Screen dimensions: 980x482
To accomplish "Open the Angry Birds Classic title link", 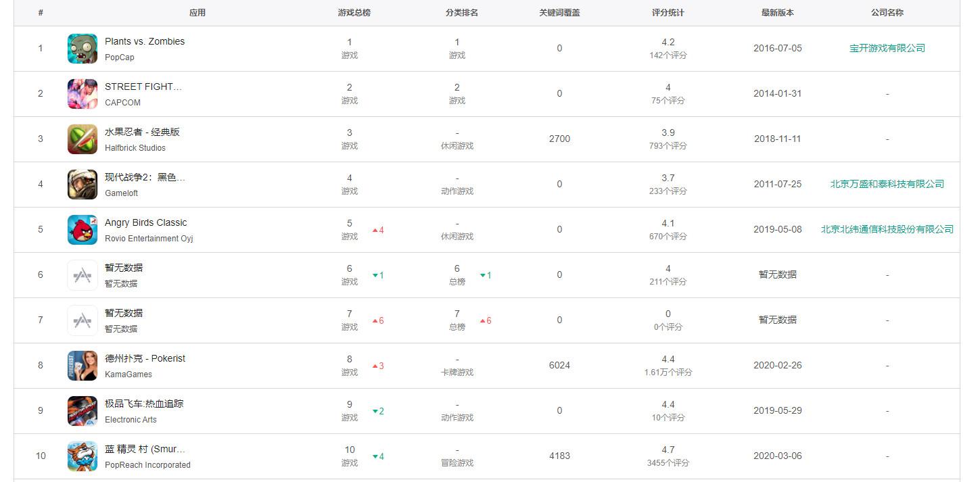I will tap(145, 222).
